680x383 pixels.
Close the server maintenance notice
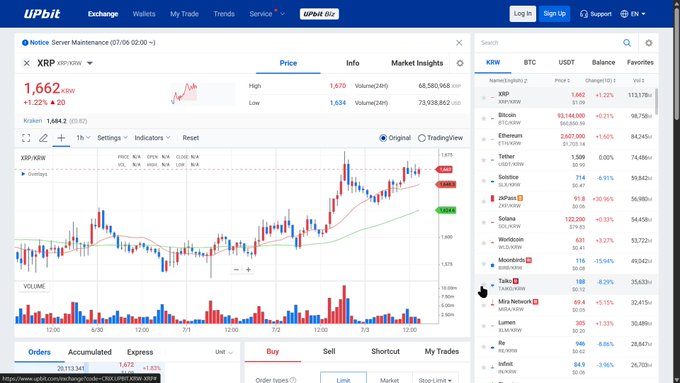click(x=459, y=43)
